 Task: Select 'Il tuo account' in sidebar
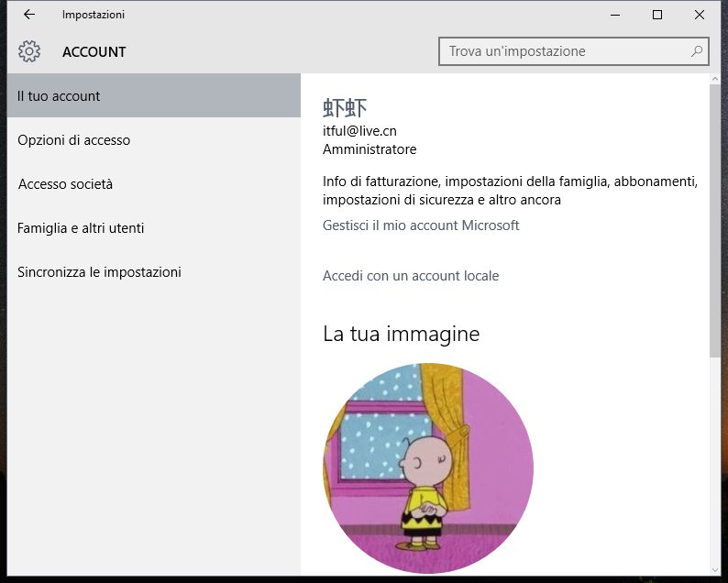click(60, 96)
